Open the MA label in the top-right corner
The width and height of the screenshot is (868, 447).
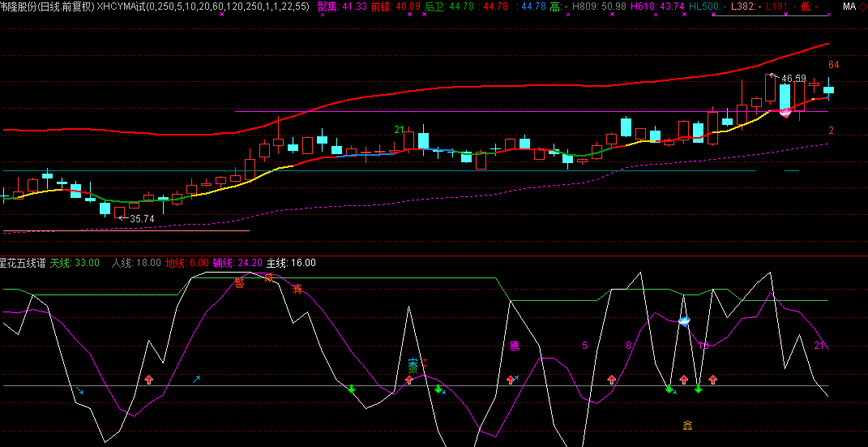tap(849, 6)
